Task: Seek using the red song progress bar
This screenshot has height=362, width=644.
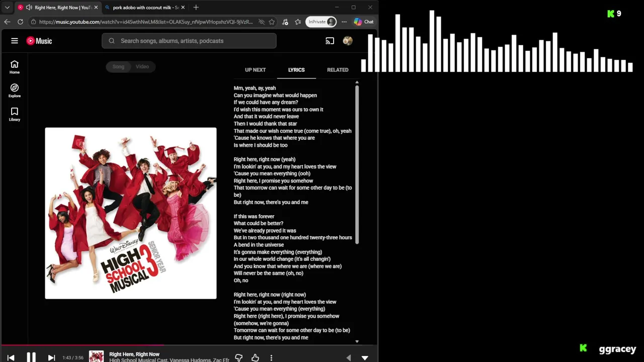Action: pyautogui.click(x=189, y=345)
